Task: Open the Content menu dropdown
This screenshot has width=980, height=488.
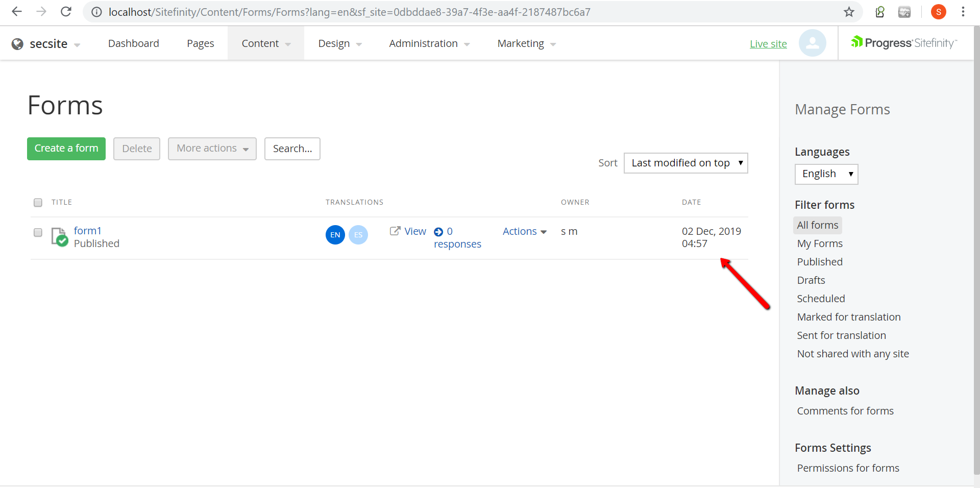Action: pos(266,43)
